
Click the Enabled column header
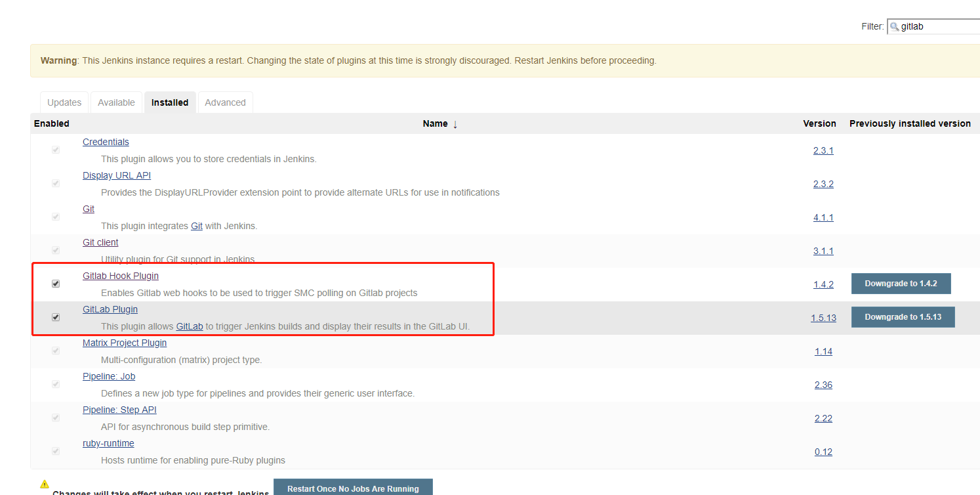52,123
